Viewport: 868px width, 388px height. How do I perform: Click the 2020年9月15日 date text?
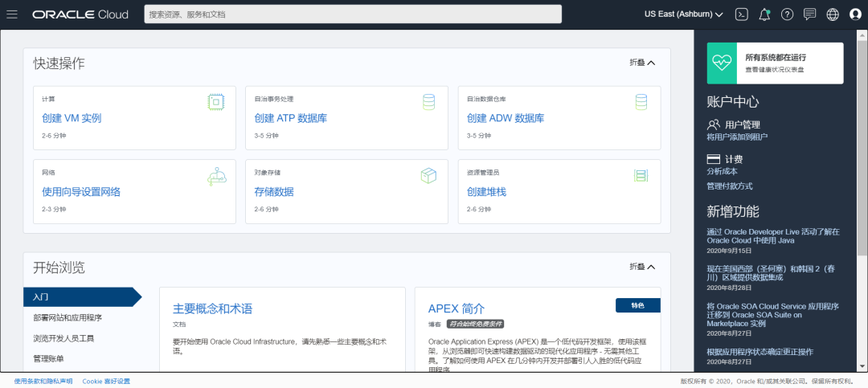coord(729,251)
